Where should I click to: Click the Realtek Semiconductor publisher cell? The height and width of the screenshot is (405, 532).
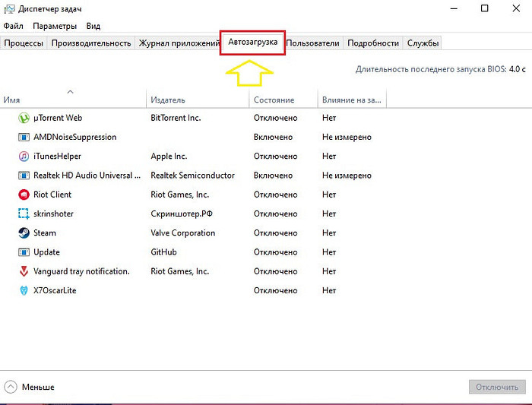point(193,176)
